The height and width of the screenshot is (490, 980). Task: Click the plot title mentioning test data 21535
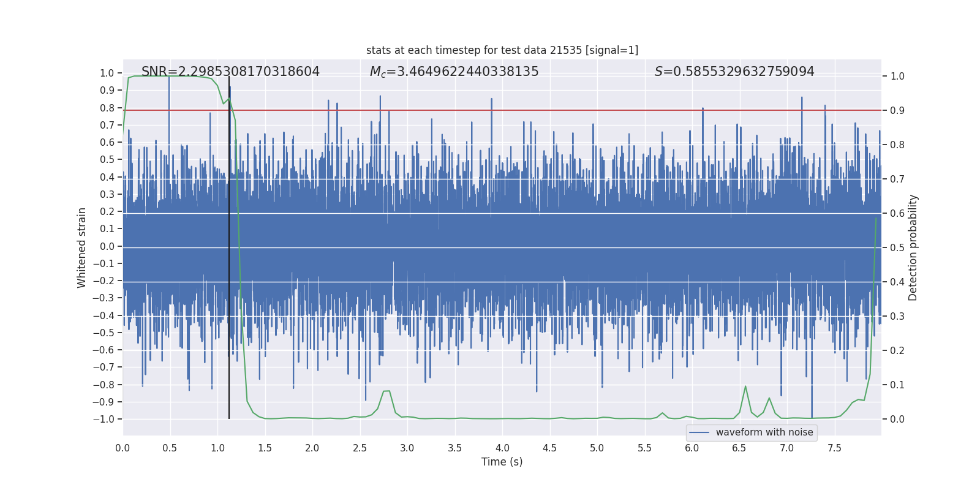[x=502, y=50]
